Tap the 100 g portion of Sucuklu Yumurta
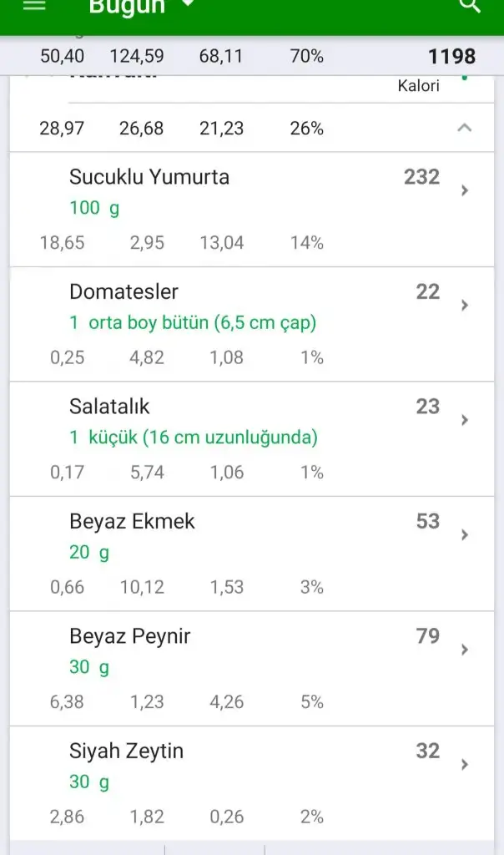 click(x=93, y=208)
